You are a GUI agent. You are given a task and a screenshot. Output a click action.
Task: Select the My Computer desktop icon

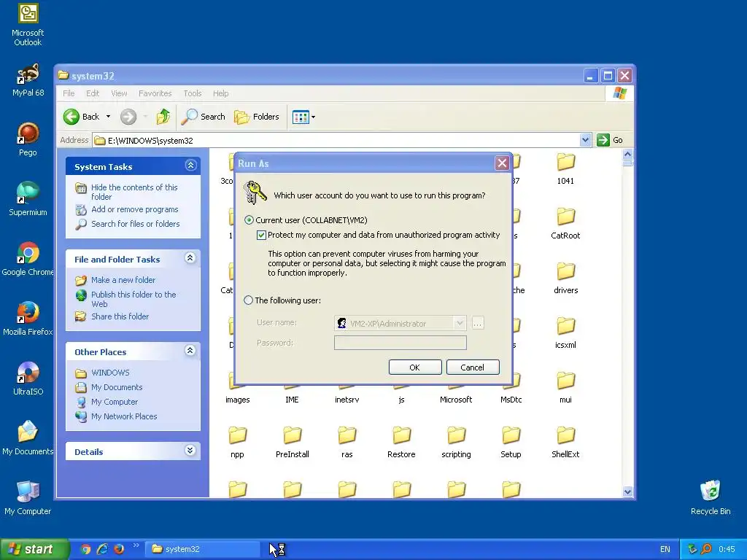click(28, 498)
